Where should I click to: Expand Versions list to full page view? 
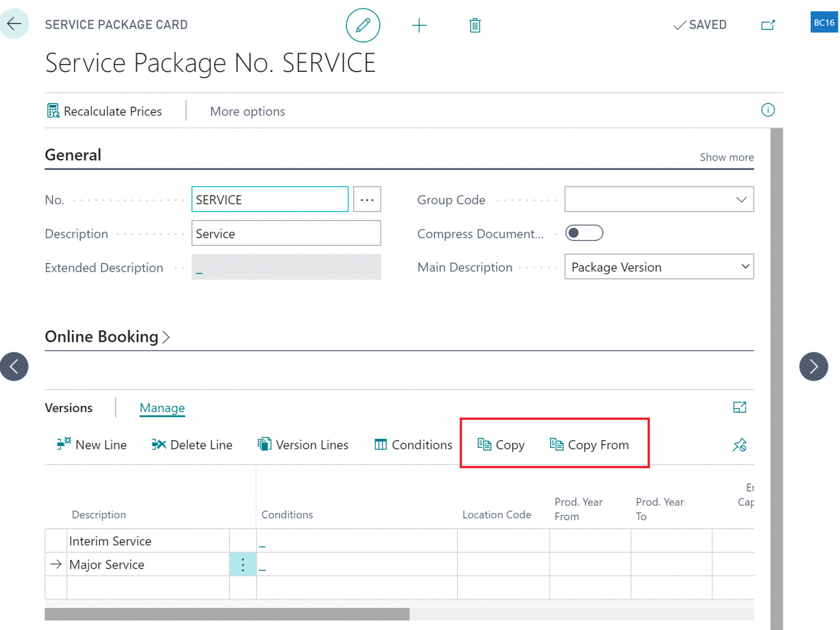coord(740,407)
